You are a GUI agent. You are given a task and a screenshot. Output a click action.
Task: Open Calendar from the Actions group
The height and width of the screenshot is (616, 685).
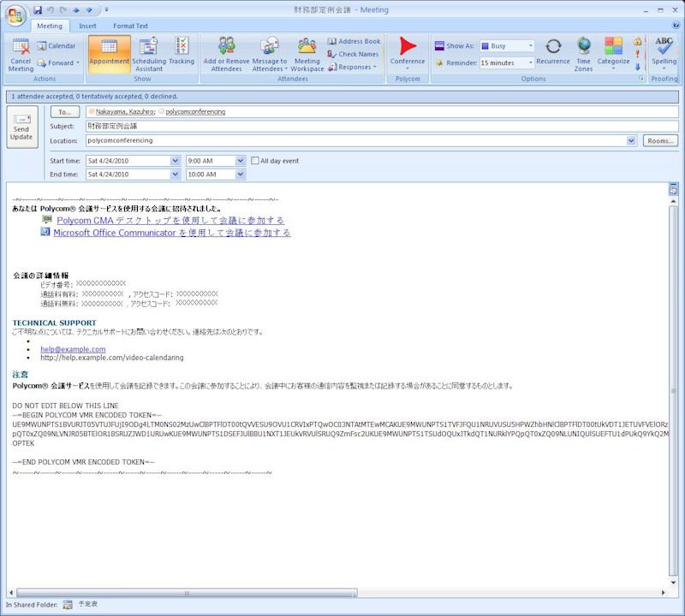coord(57,46)
